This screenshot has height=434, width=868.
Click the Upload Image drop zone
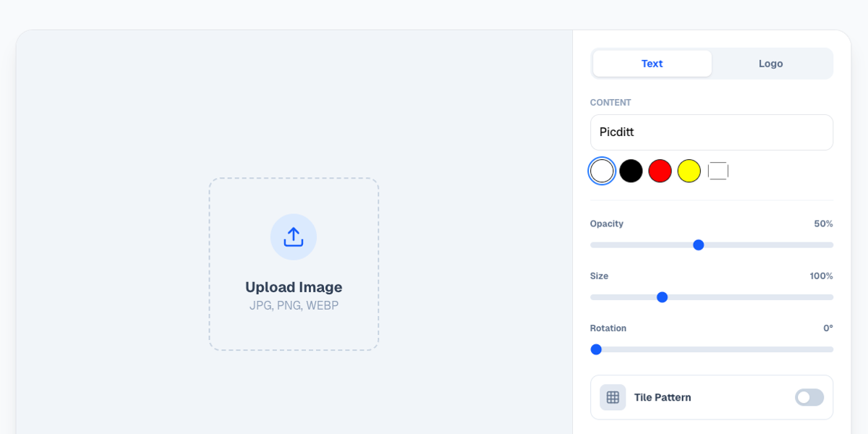click(x=294, y=264)
